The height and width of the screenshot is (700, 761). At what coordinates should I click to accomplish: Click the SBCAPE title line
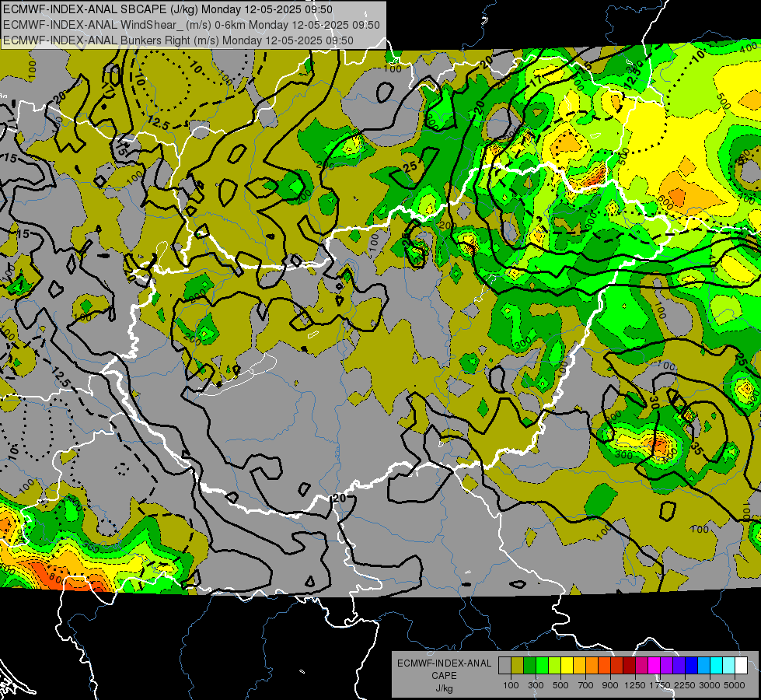(x=167, y=9)
